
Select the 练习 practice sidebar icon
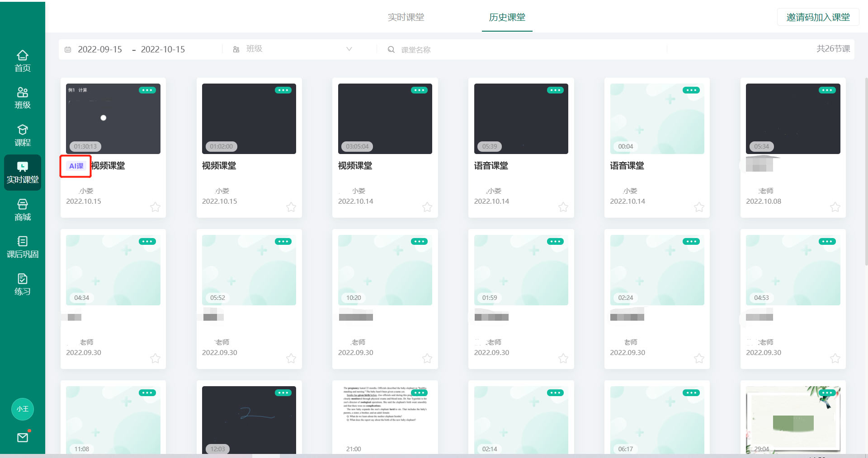[22, 285]
